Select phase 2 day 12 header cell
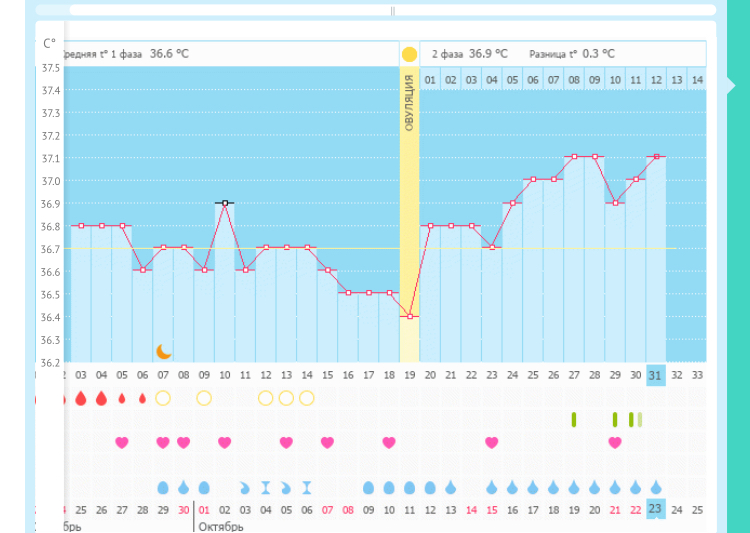Image resolution: width=750 pixels, height=533 pixels. coord(656,79)
